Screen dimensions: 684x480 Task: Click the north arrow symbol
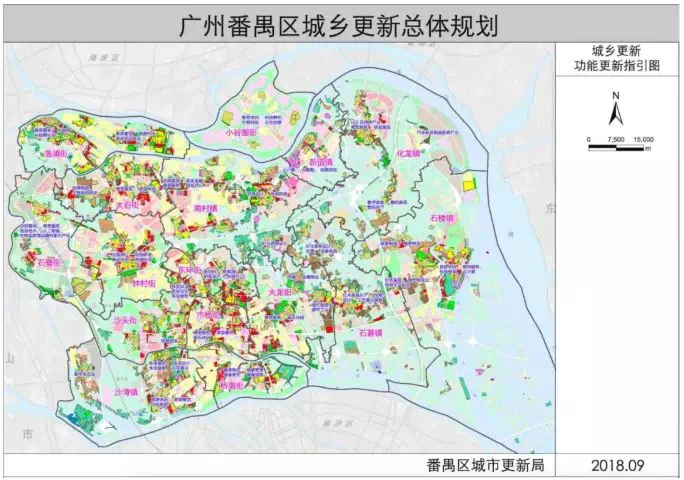click(x=616, y=114)
